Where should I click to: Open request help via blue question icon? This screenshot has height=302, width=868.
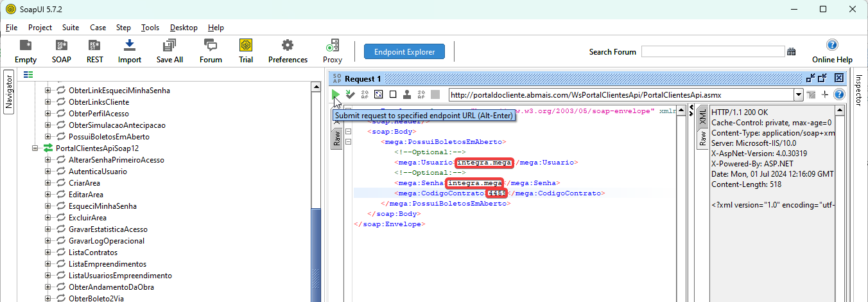(838, 94)
